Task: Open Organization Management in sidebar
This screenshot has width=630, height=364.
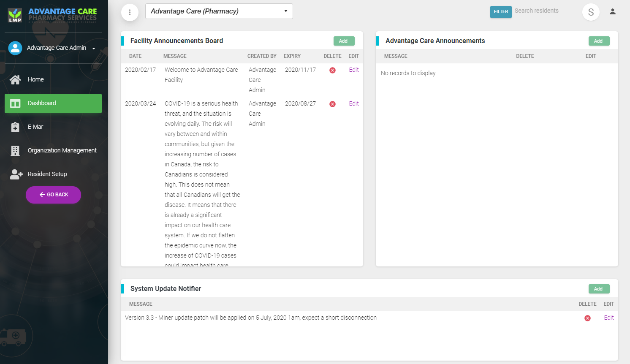Action: coord(53,151)
